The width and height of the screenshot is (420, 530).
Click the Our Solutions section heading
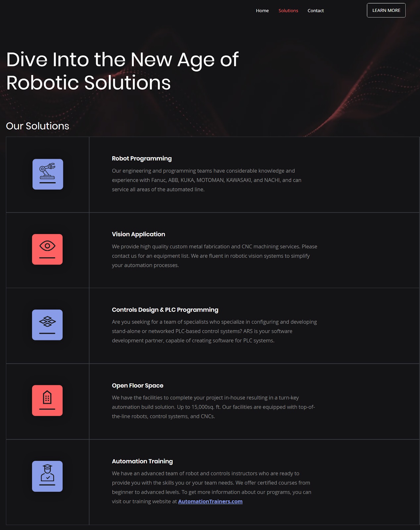click(37, 126)
